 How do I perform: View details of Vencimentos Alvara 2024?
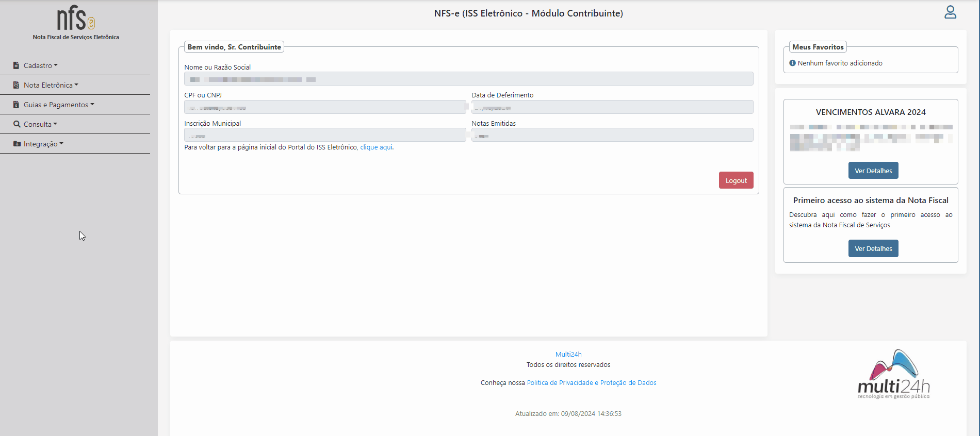click(873, 171)
